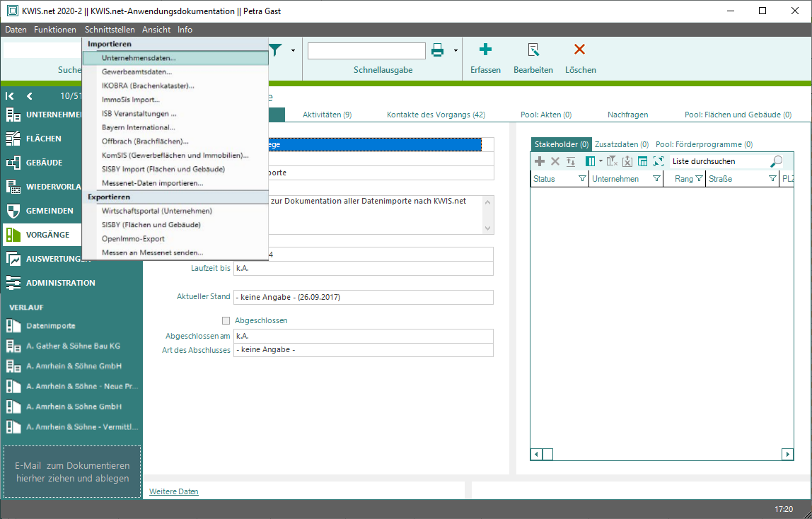
Task: Click the column chooser icon
Action: pyautogui.click(x=590, y=161)
